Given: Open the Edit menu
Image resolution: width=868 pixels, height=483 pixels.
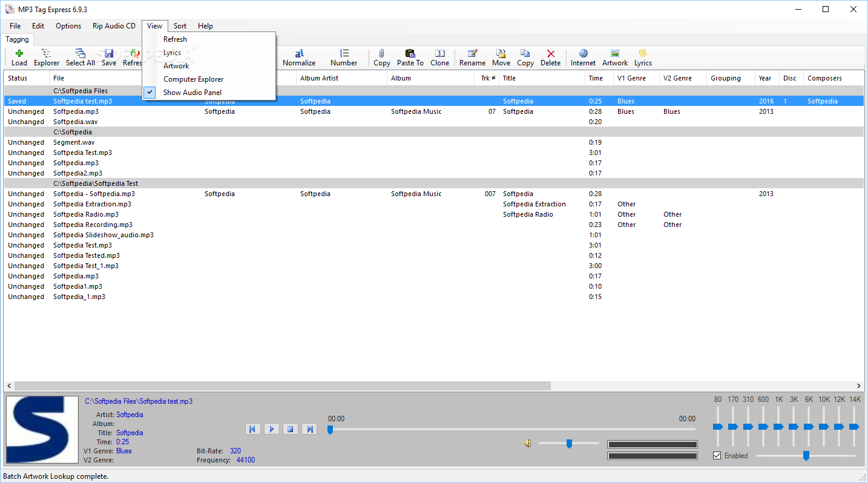Looking at the screenshot, I should 38,26.
